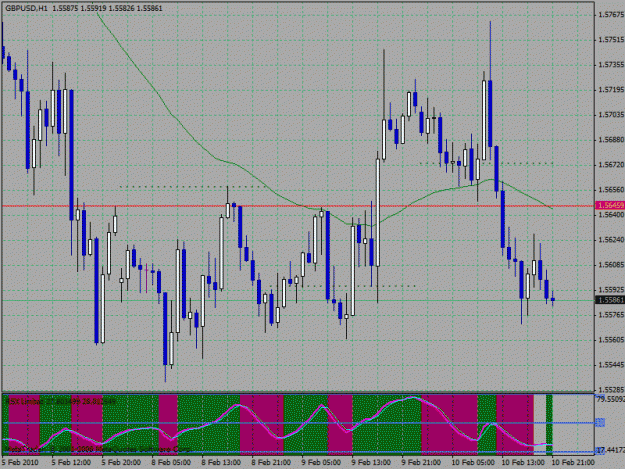
Task: Click the 1.56240 price scale label
Action: [611, 240]
